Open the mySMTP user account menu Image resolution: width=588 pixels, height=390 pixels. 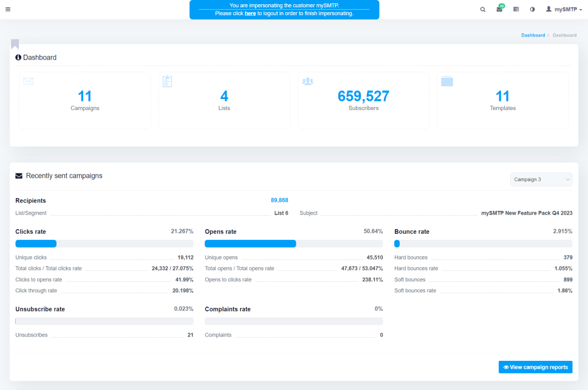[564, 10]
